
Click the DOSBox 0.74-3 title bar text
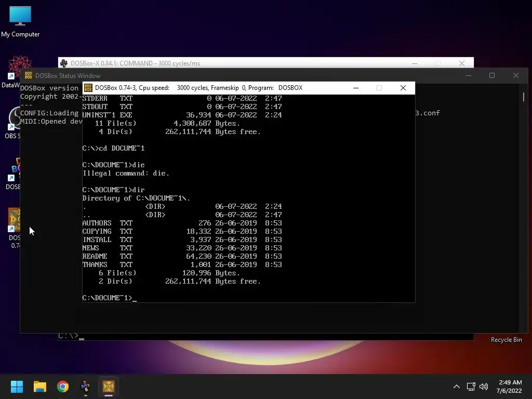click(x=198, y=88)
